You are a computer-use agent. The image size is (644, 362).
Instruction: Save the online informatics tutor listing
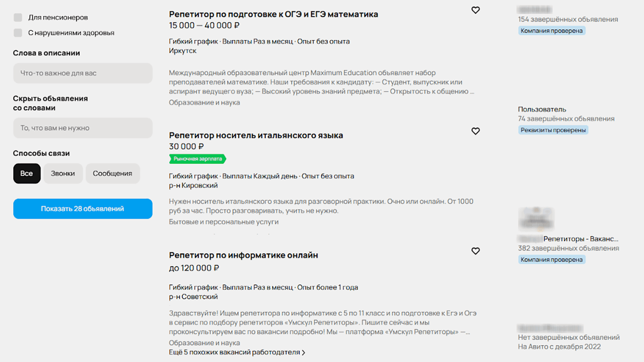point(475,251)
